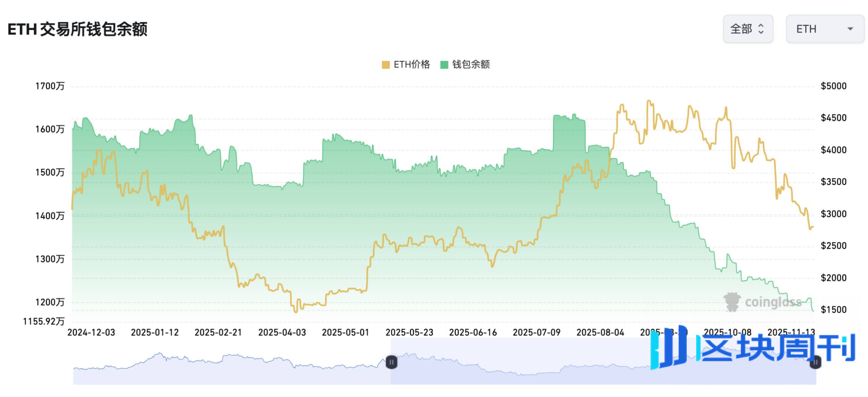
Task: Click the $4000 price axis label
Action: (833, 150)
